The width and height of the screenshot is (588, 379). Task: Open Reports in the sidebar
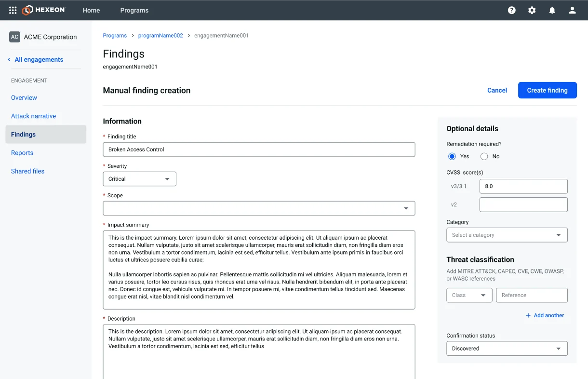(22, 153)
